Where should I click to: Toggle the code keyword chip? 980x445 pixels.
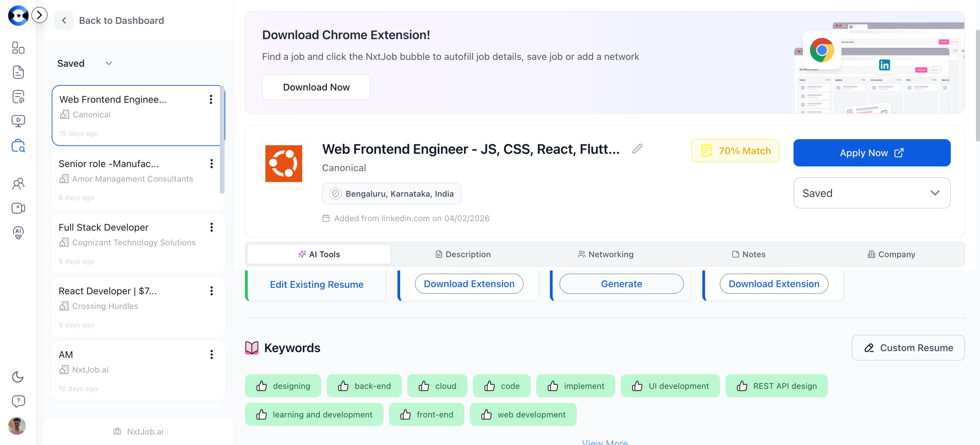(502, 386)
